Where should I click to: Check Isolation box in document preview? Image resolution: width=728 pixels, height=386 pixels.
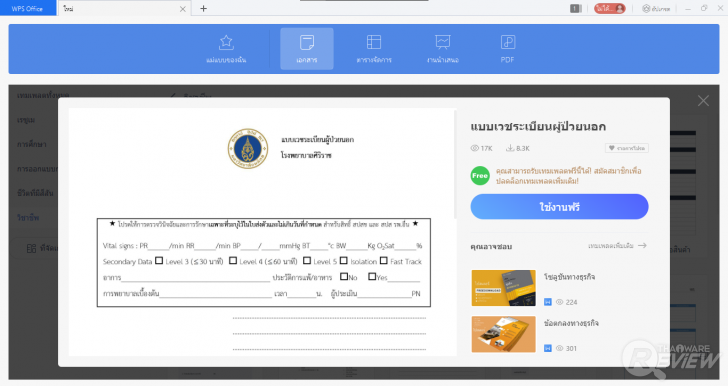(344, 261)
